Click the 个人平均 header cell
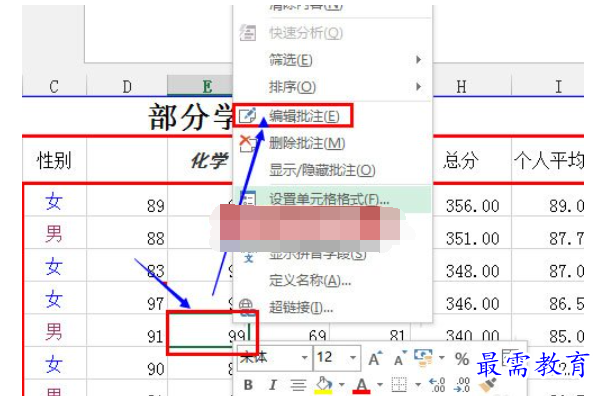598x396 pixels. [x=548, y=160]
